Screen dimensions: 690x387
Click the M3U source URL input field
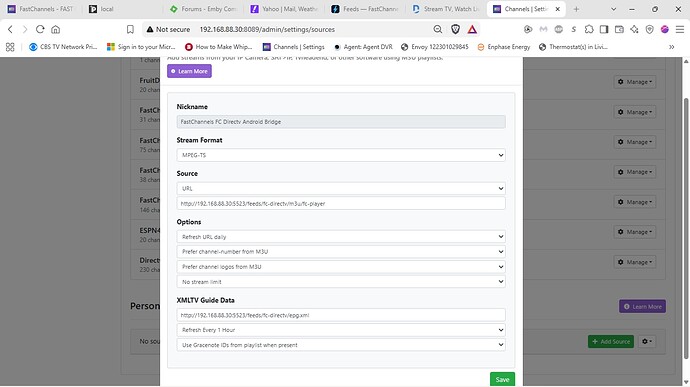(341, 203)
